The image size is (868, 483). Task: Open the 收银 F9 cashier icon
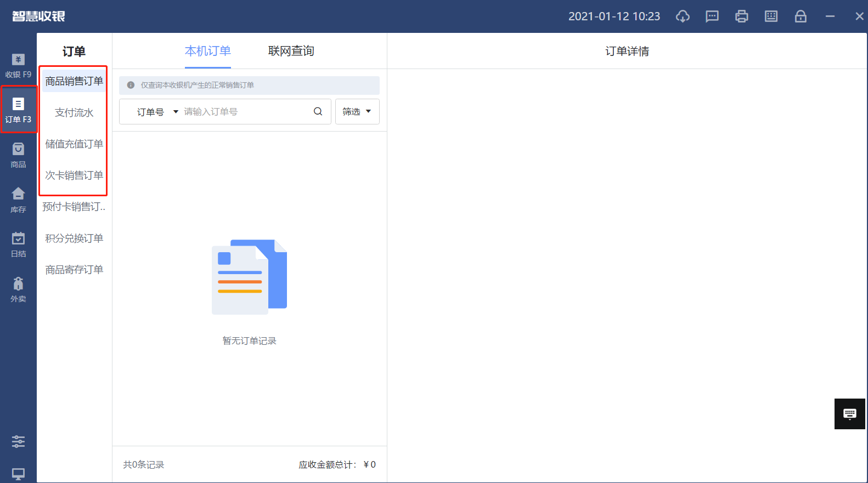point(18,65)
